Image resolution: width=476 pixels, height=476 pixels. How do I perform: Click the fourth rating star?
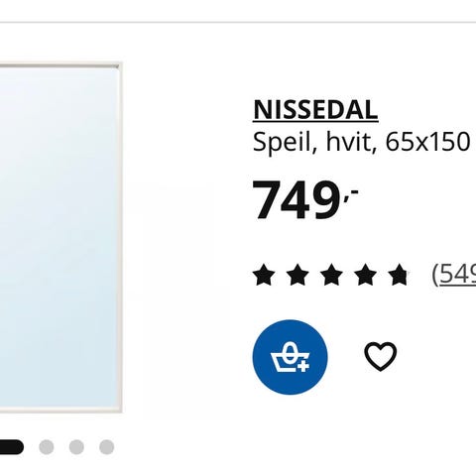pos(365,275)
